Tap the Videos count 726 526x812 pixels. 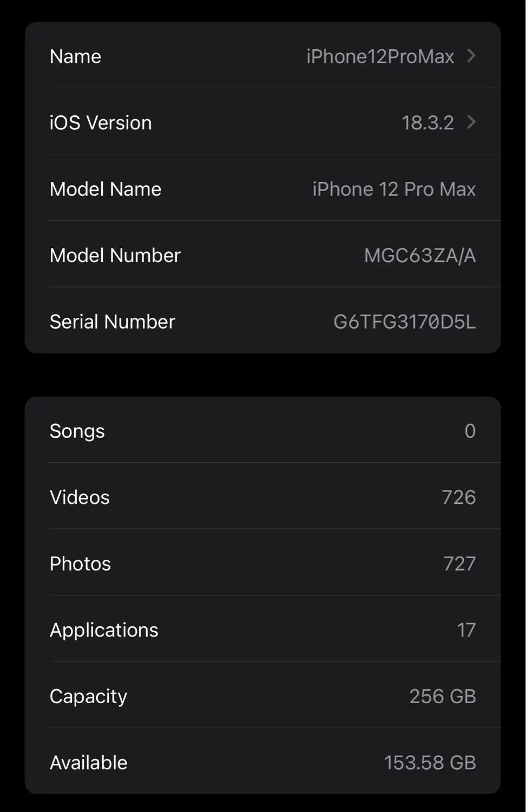point(458,497)
